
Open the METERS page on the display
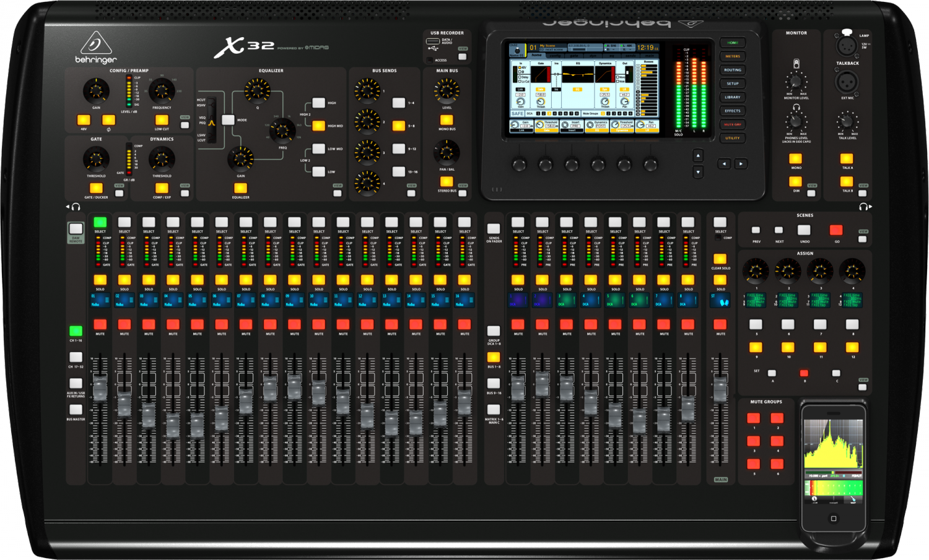(x=732, y=56)
